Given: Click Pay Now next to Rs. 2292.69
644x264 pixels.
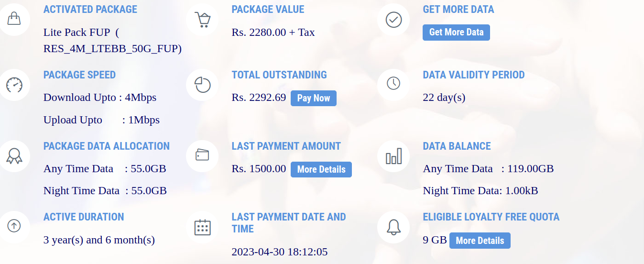Looking at the screenshot, I should click(x=314, y=98).
